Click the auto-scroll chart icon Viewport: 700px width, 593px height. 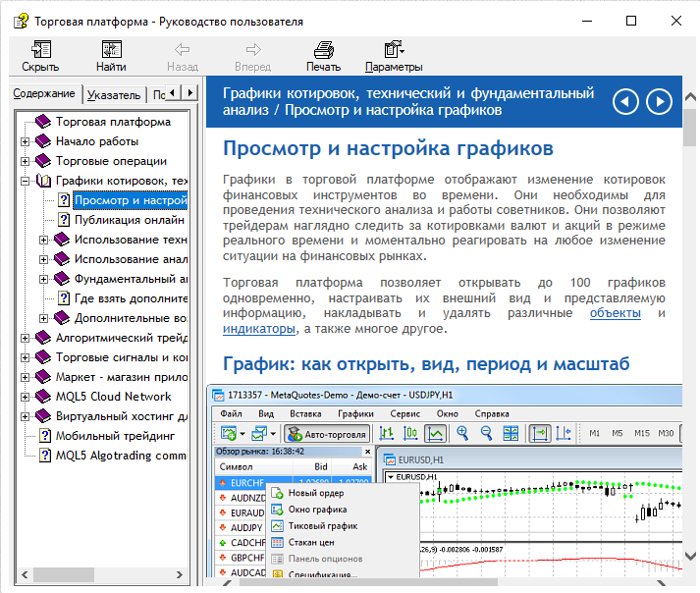540,434
